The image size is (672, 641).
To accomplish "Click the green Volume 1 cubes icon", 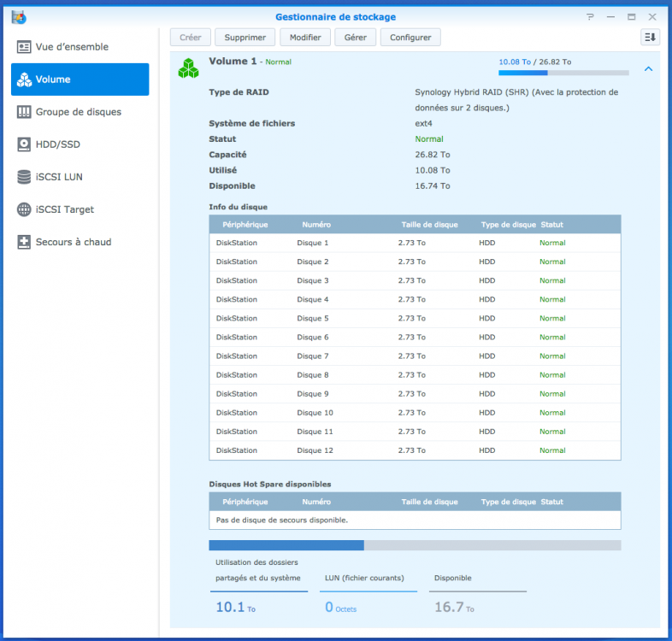I will [188, 68].
